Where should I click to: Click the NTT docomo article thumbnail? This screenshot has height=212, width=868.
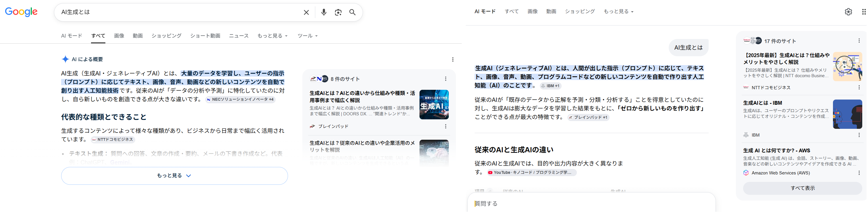click(x=847, y=66)
